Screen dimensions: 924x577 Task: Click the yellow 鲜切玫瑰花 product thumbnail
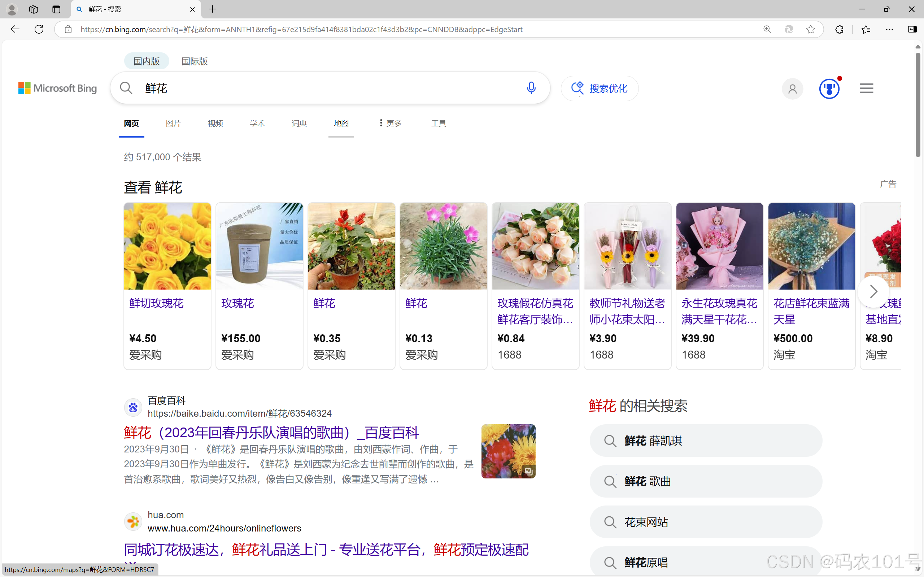167,246
